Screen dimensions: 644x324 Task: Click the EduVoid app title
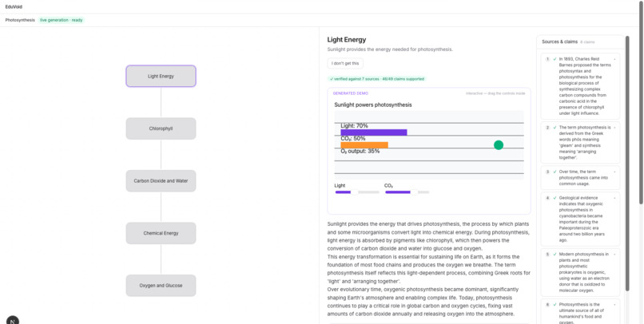(14, 7)
